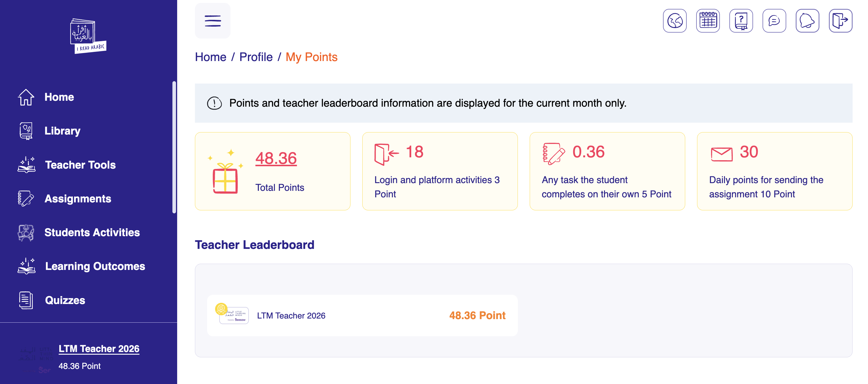Click the LTM Teacher 2026 leaderboard avatar
Viewport: 868px width, 384px height.
pos(233,315)
